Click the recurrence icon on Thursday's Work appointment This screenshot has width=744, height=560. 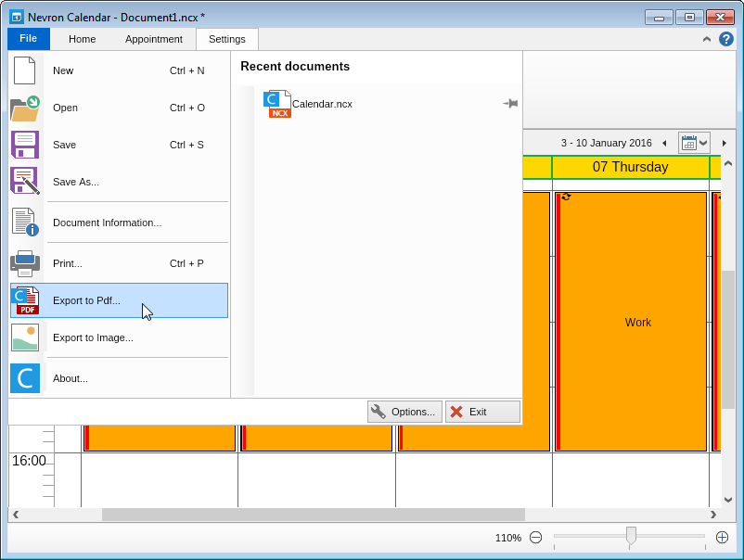click(566, 197)
